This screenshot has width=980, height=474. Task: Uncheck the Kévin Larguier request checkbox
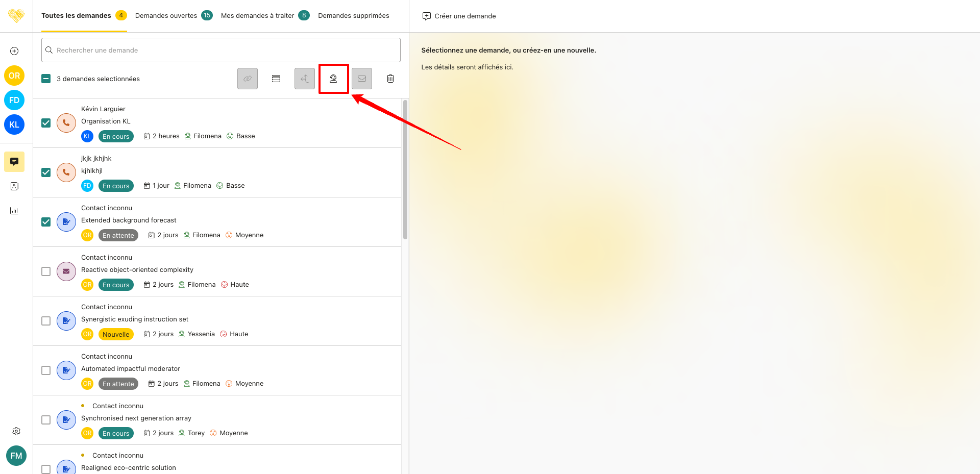pyautogui.click(x=46, y=123)
